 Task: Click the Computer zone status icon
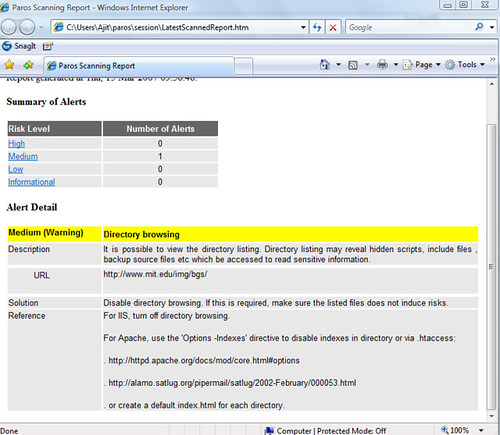point(269,431)
